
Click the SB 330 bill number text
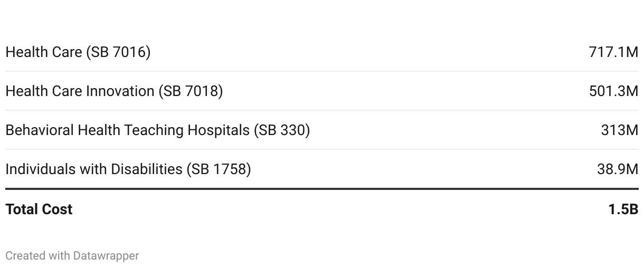(282, 130)
